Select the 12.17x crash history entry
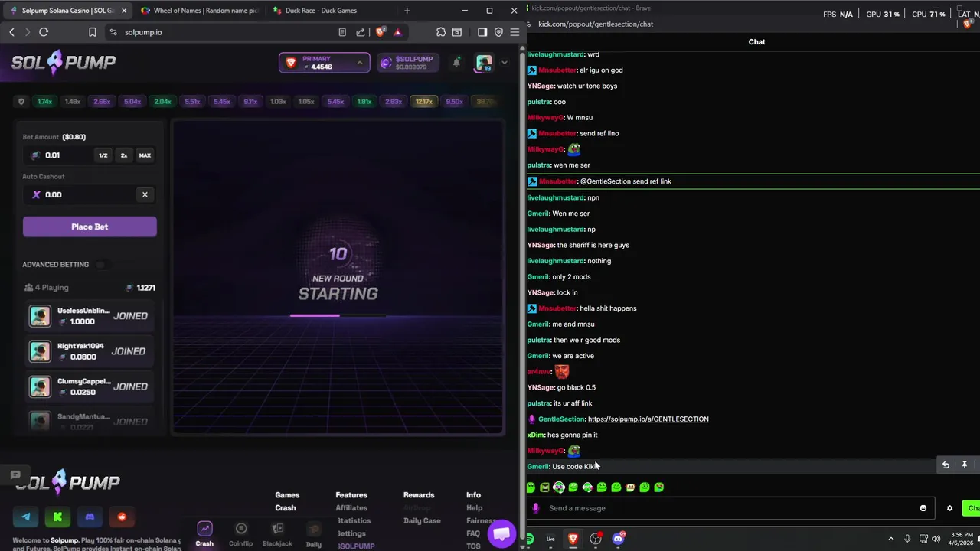Viewport: 980px width, 551px height. [423, 102]
